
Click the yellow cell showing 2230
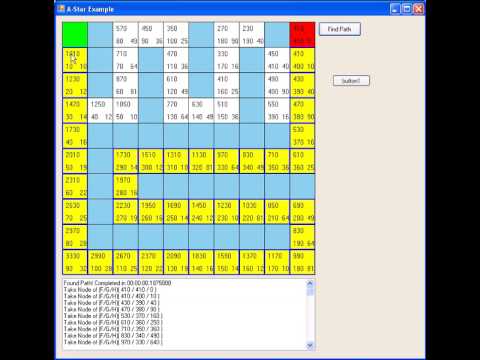click(x=126, y=212)
